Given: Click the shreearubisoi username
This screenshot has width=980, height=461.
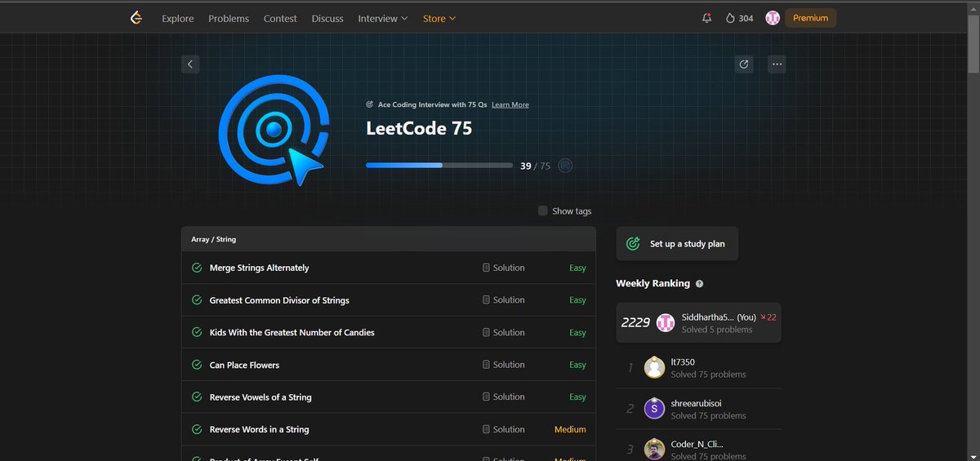Looking at the screenshot, I should (x=696, y=403).
